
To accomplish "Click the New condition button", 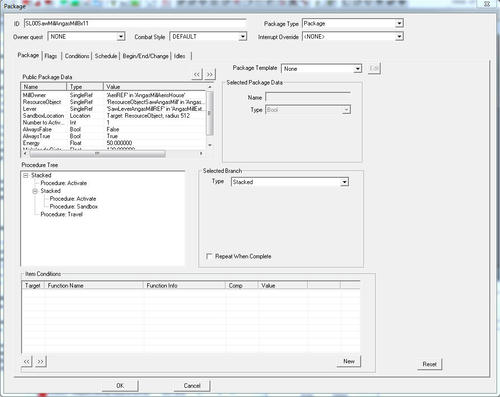I will [x=349, y=361].
